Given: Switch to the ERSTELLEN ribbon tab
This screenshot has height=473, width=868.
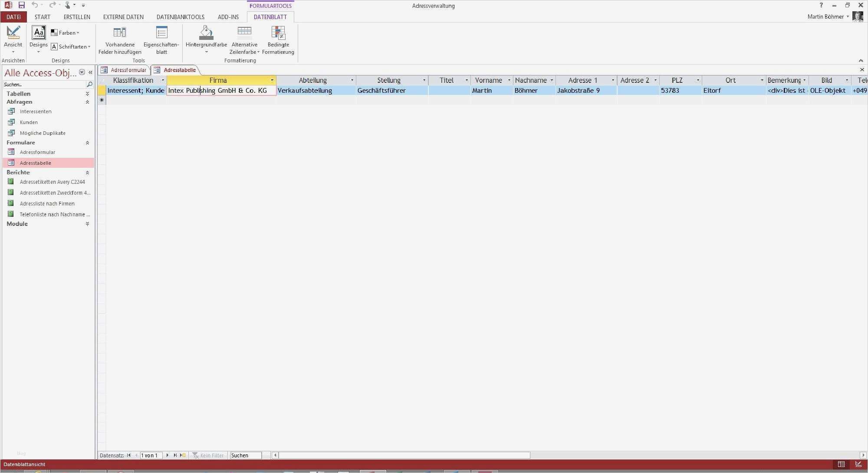Looking at the screenshot, I should pos(77,17).
